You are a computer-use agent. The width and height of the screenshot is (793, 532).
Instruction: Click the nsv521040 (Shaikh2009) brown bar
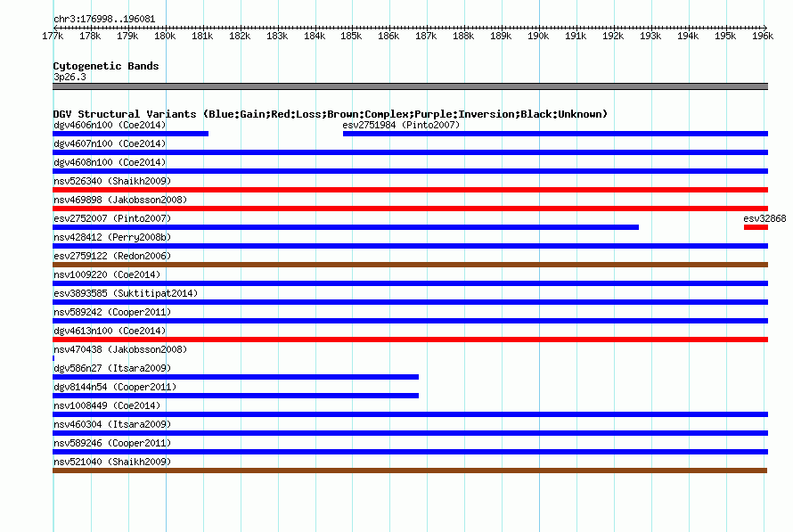[x=410, y=471]
